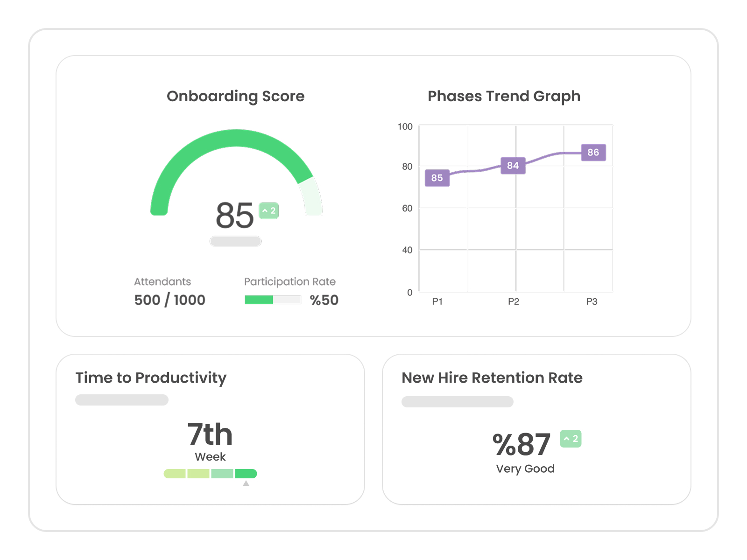
Task: Click the P1 axis label
Action: 437,301
